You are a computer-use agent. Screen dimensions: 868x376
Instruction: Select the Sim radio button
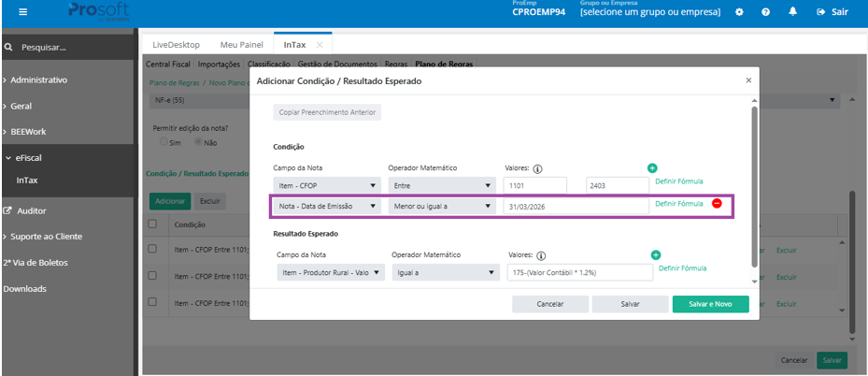164,142
